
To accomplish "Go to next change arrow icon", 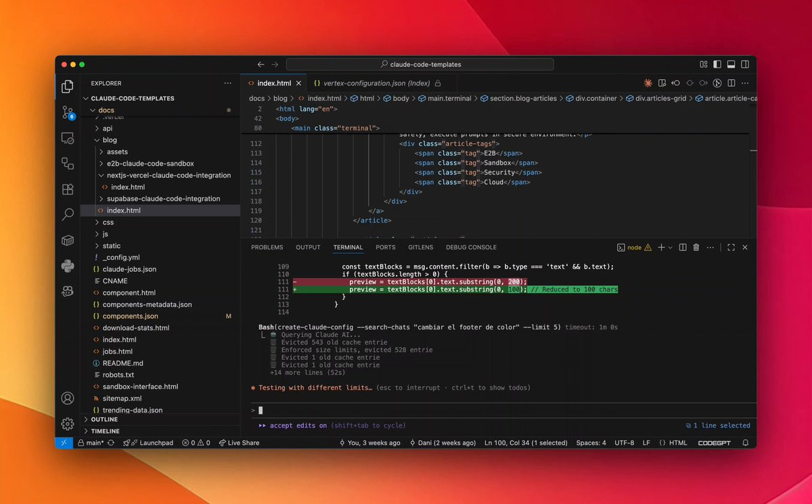I will click(x=704, y=83).
